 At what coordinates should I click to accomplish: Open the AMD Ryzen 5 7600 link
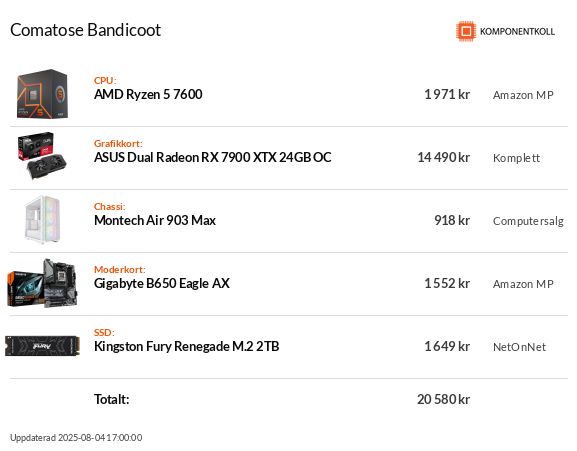[148, 95]
